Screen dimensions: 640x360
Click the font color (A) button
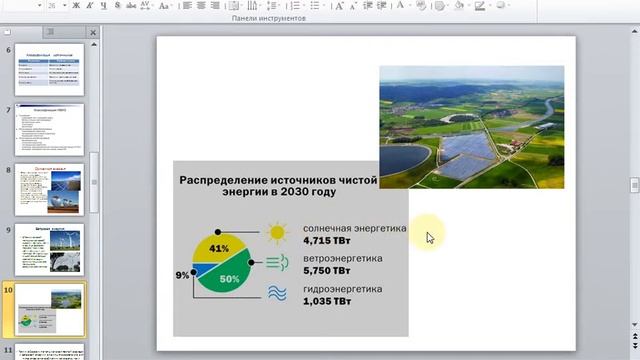[400, 5]
